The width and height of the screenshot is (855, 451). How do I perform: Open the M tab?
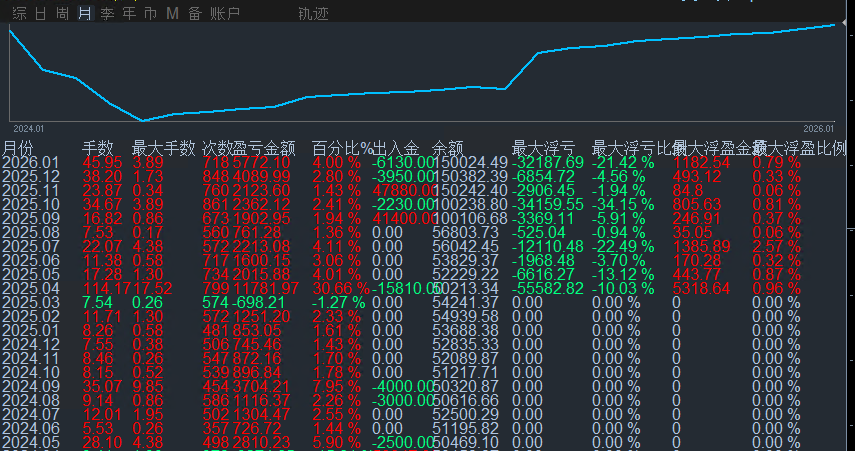click(x=172, y=14)
